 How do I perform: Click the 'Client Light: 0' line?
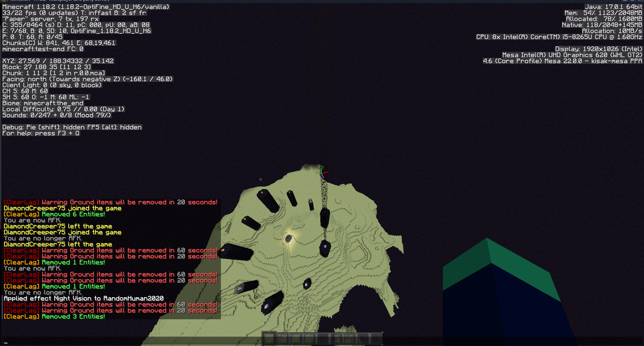click(x=52, y=85)
